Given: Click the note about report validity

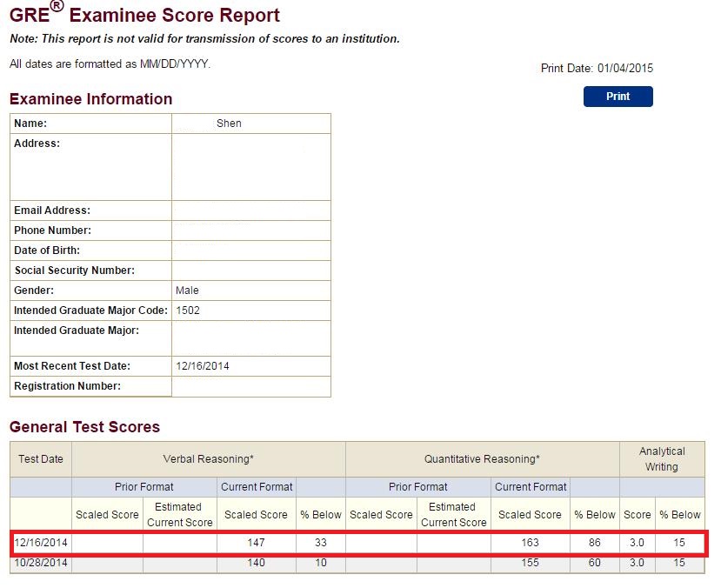Looking at the screenshot, I should (x=204, y=38).
